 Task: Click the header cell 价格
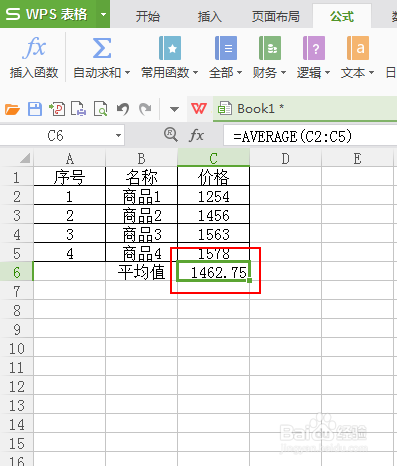tap(213, 177)
